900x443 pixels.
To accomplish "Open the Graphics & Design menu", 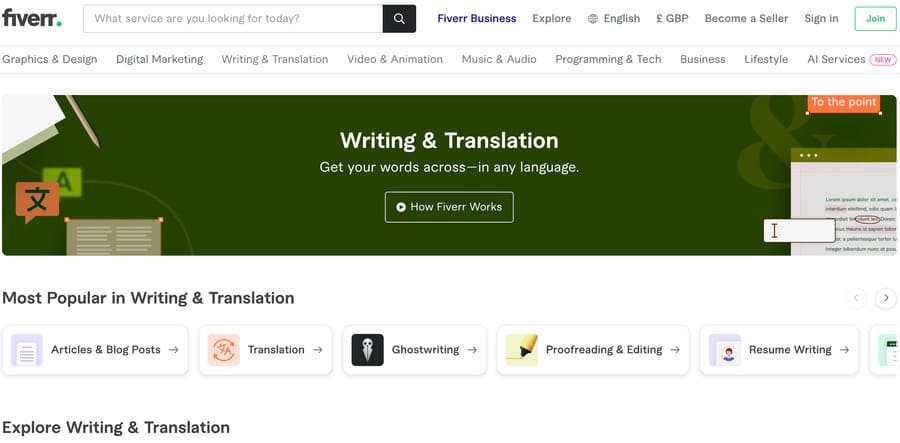I will click(50, 59).
